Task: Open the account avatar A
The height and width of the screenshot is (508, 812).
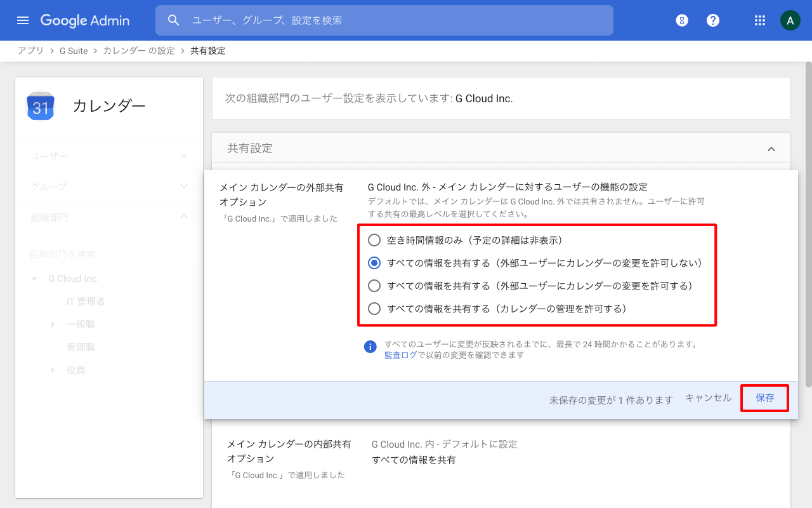Action: [x=790, y=20]
